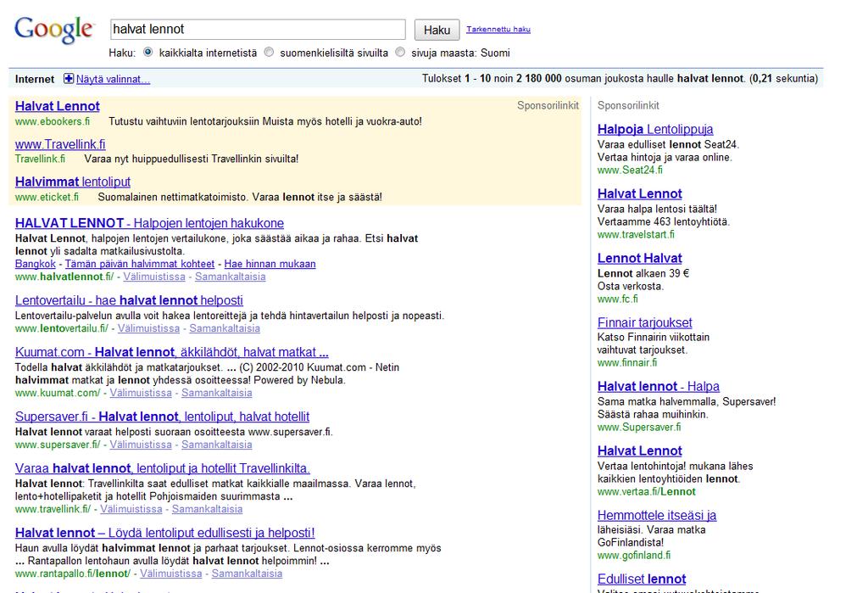Click the search input field
The width and height of the screenshot is (868, 593).
tap(258, 30)
